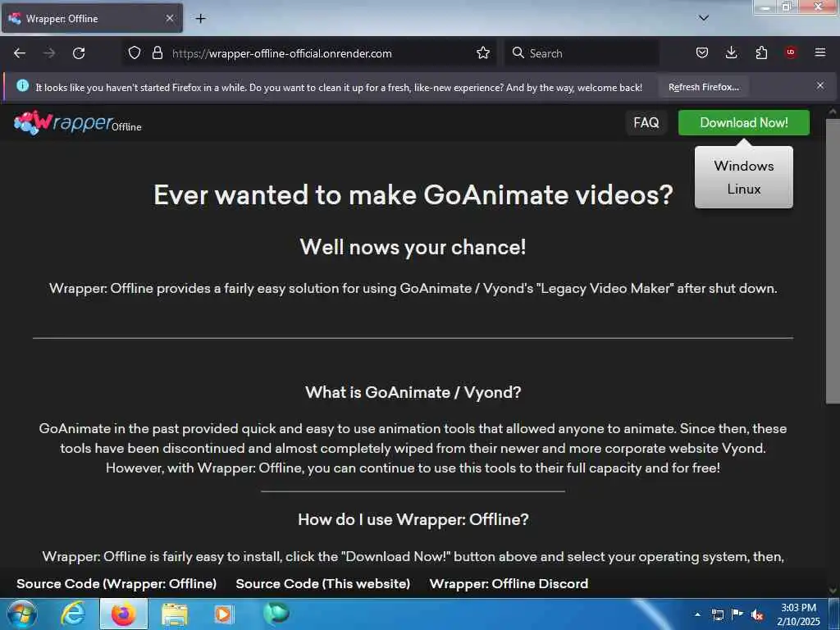Screen dimensions: 840x630
Task: Bookmark this page with the star icon
Action: tap(482, 53)
